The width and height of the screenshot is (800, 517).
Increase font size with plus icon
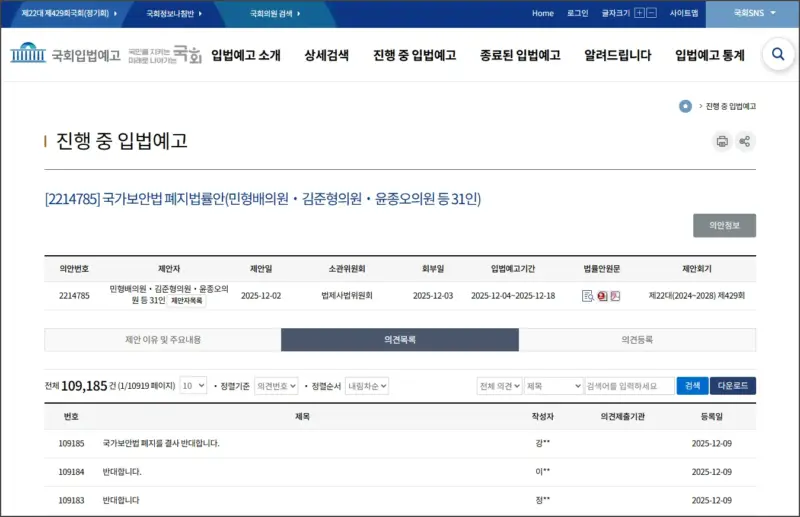[639, 13]
